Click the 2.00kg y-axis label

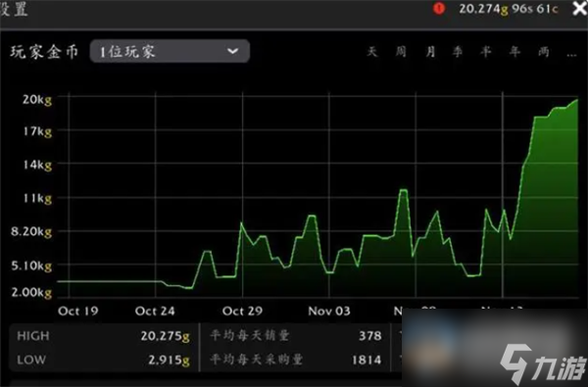(31, 292)
